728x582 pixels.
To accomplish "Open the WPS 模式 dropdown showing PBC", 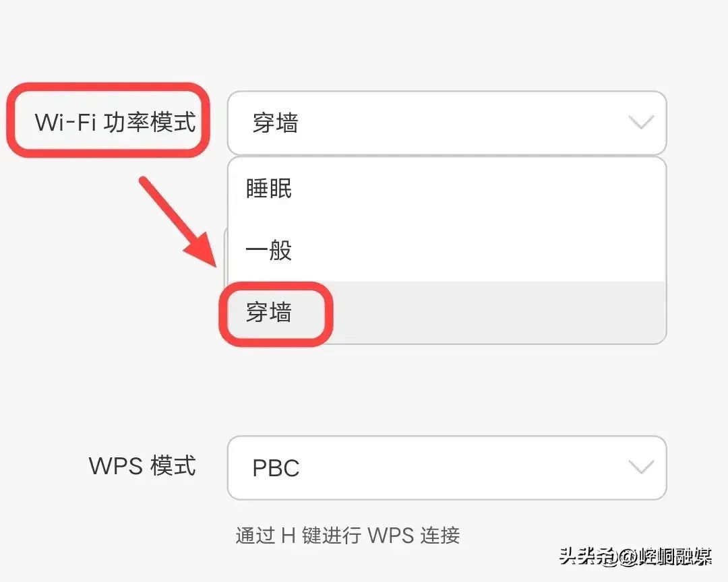I will (x=447, y=468).
